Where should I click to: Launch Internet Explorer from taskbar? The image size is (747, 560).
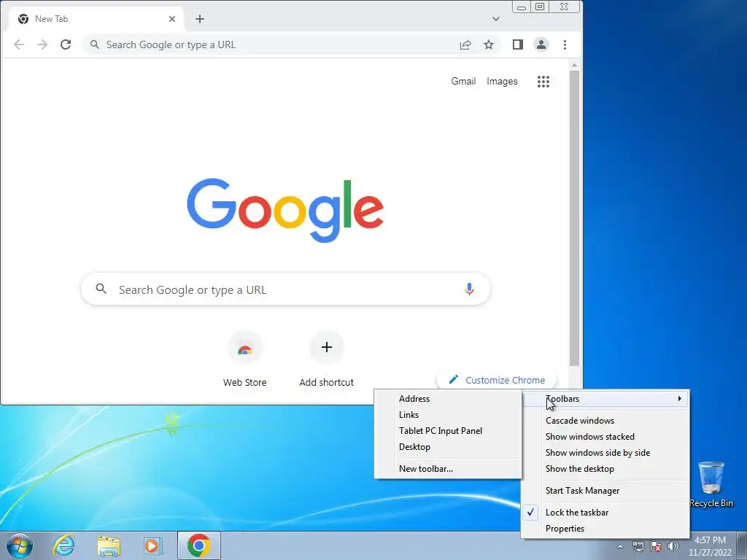64,545
